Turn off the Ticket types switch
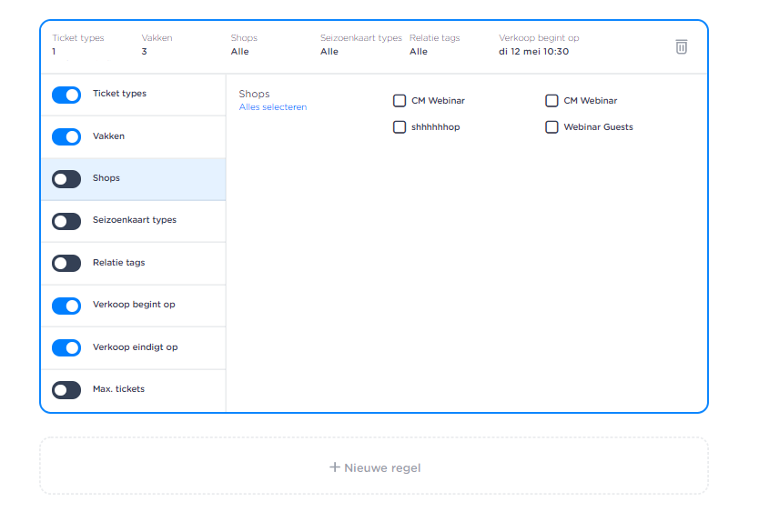The width and height of the screenshot is (759, 532). tap(66, 95)
